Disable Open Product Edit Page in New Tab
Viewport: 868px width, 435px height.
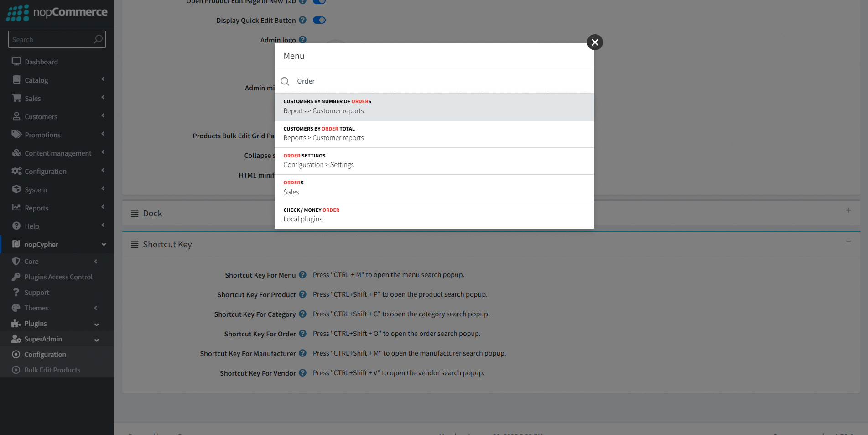(319, 2)
